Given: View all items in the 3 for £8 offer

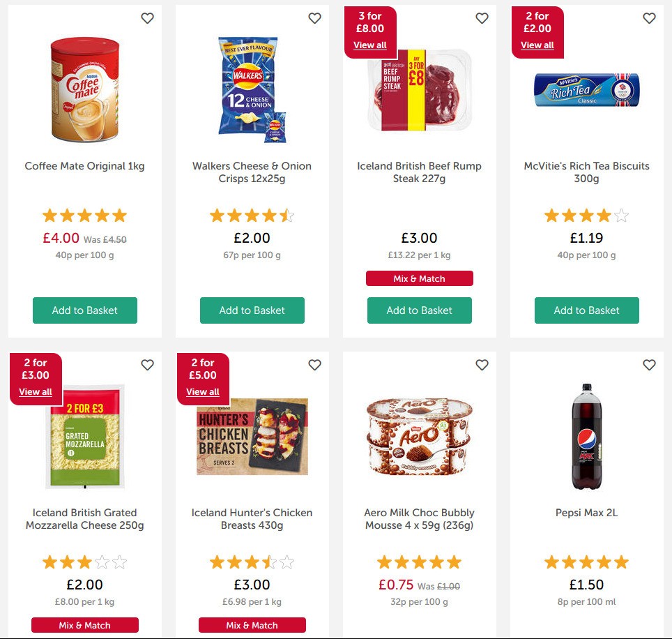Looking at the screenshot, I should (370, 45).
